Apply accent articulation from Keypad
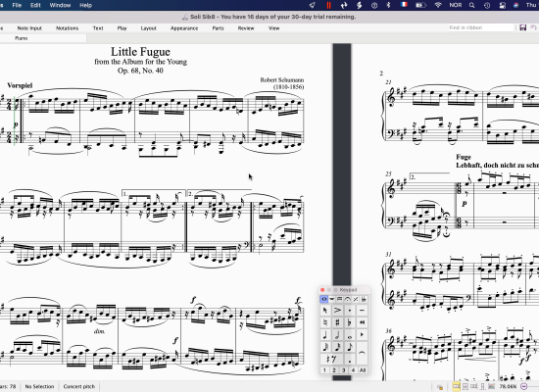The image size is (539, 392). 337,311
